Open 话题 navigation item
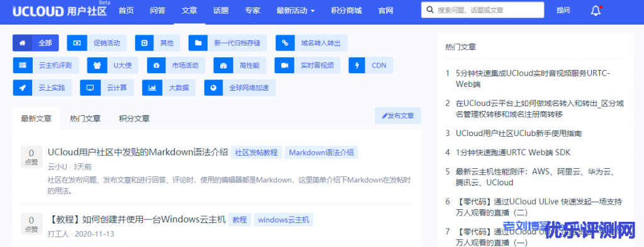Image resolution: width=644 pixels, height=247 pixels. 221,11
